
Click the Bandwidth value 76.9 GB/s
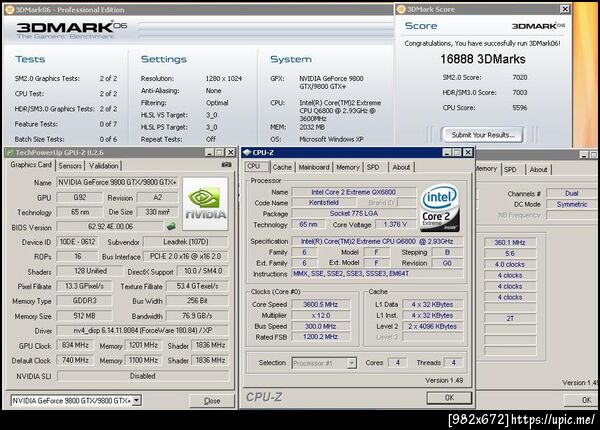tap(197, 316)
